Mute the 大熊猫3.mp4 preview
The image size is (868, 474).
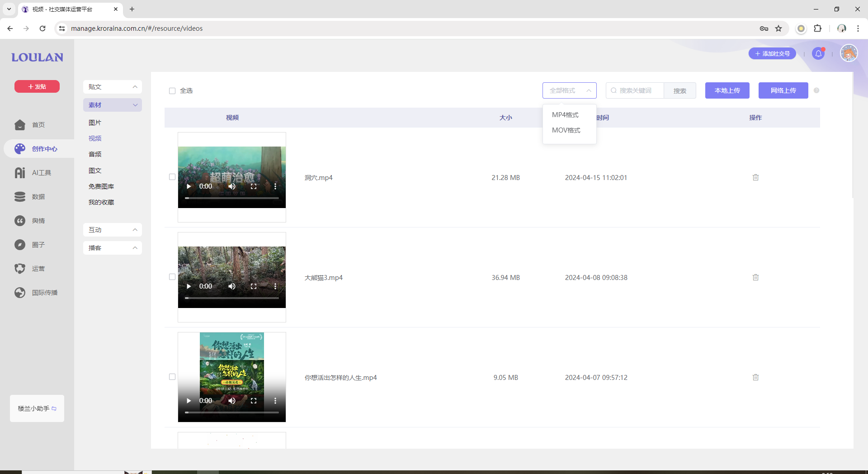coord(232,286)
